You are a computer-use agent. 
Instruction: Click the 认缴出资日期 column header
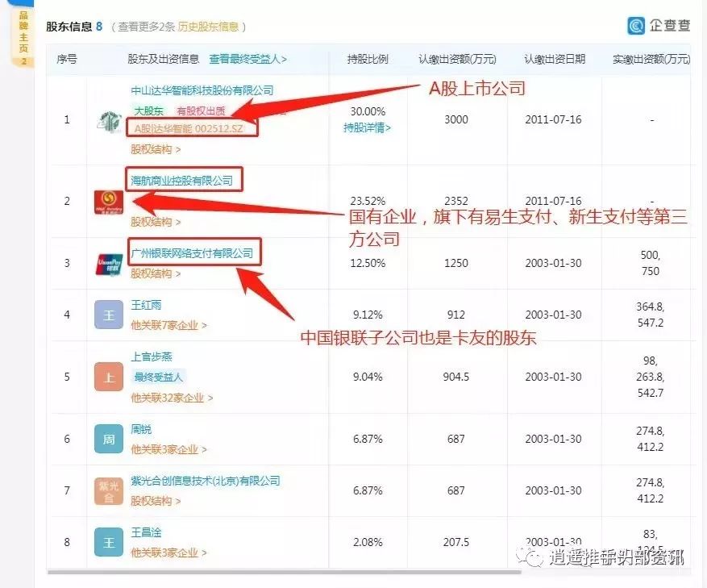click(x=555, y=59)
